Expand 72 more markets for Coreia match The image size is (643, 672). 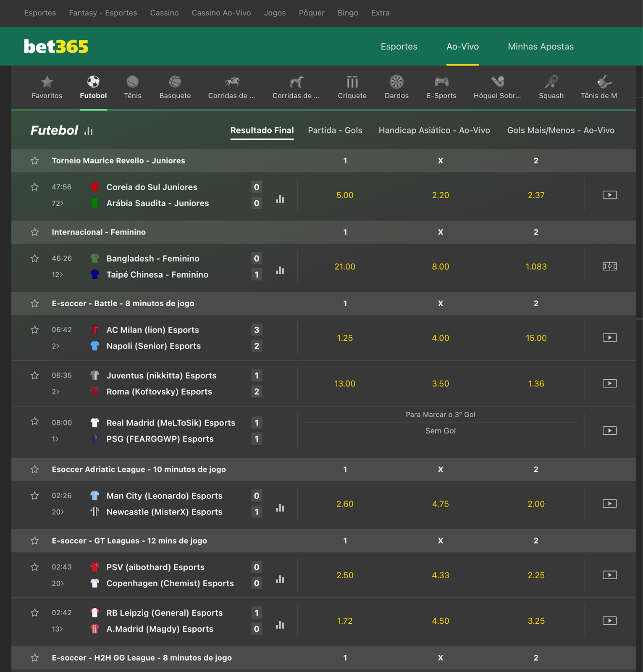coord(58,203)
